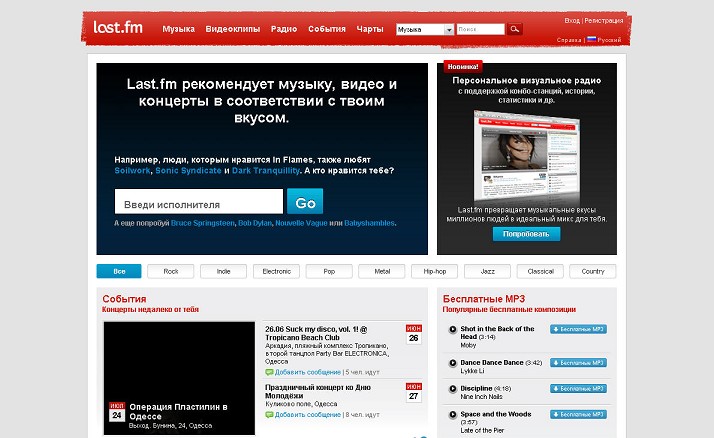Screen dimensions: 714x438
Task: Open the Bob Dylan link
Action: (x=255, y=223)
